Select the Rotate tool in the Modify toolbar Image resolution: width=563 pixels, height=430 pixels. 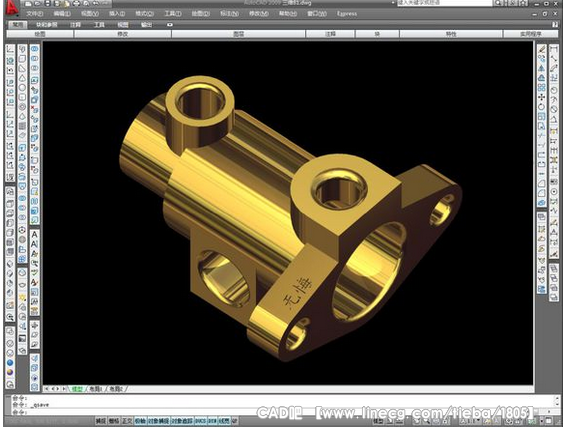pos(542,107)
